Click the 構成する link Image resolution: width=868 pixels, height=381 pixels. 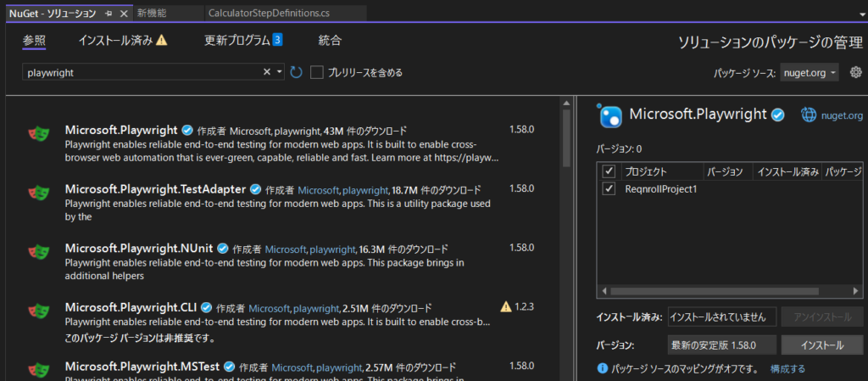(x=787, y=369)
